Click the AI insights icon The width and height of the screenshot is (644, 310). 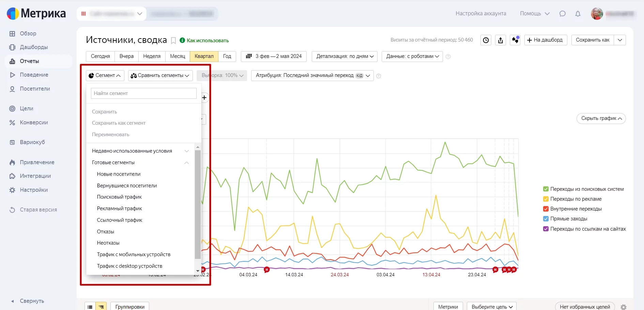(x=515, y=40)
